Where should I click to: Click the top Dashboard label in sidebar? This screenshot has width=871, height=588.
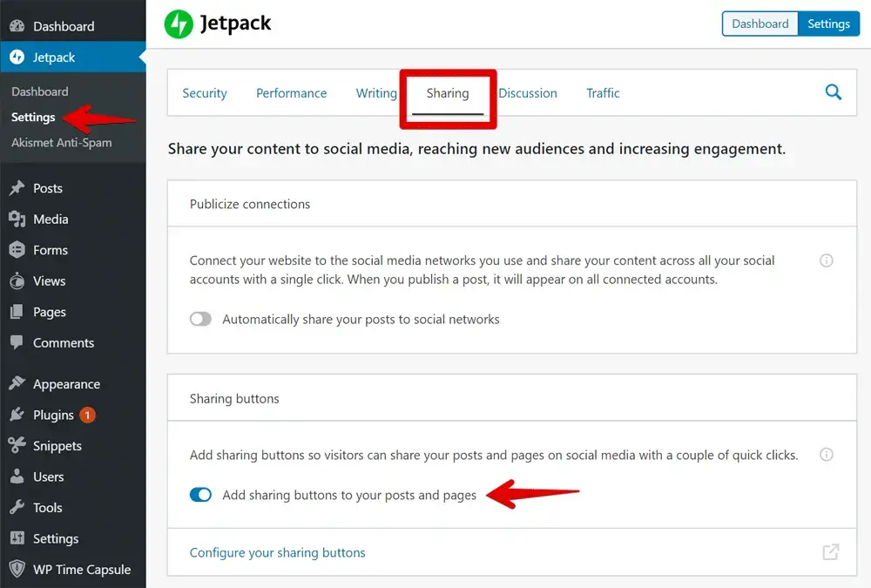coord(64,26)
